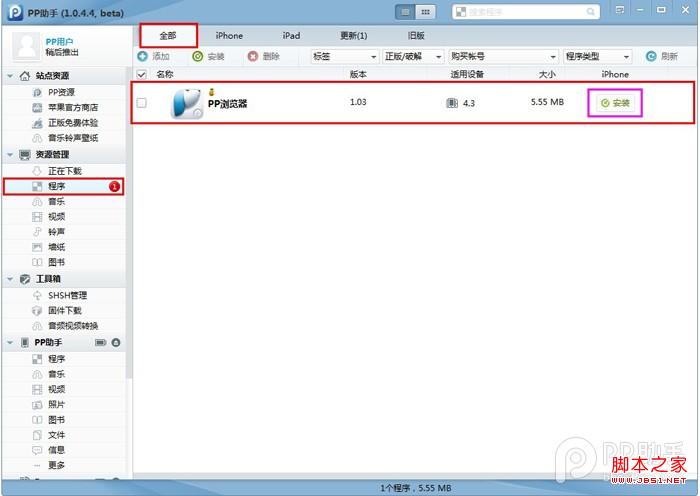Open PP资源 in the sidebar
Viewport: 700px width, 496px height.
point(61,92)
